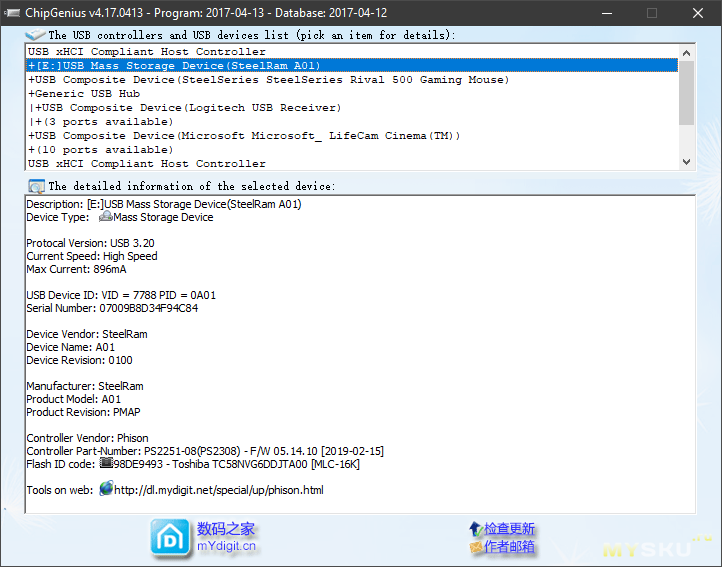Click the magnifier icon beside detailed information heading

[36, 186]
